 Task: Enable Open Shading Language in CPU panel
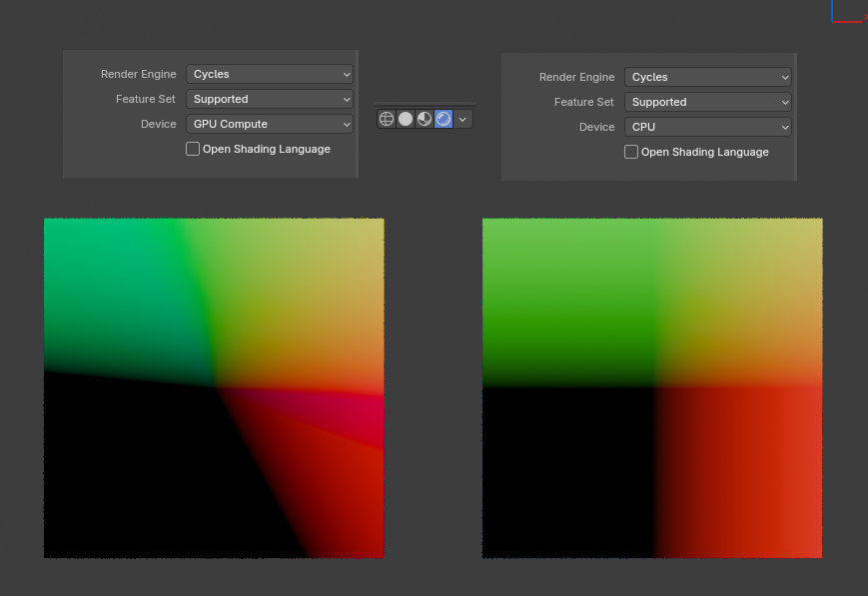tap(631, 152)
